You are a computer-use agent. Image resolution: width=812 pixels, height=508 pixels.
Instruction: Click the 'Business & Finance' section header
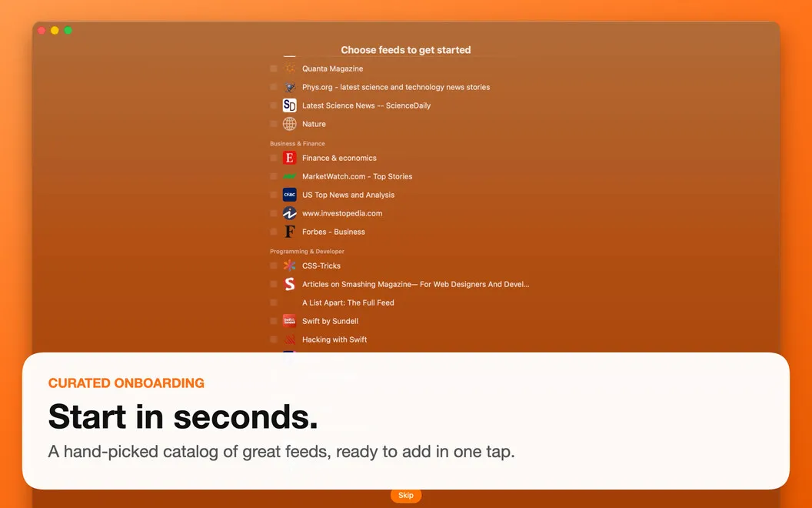298,144
